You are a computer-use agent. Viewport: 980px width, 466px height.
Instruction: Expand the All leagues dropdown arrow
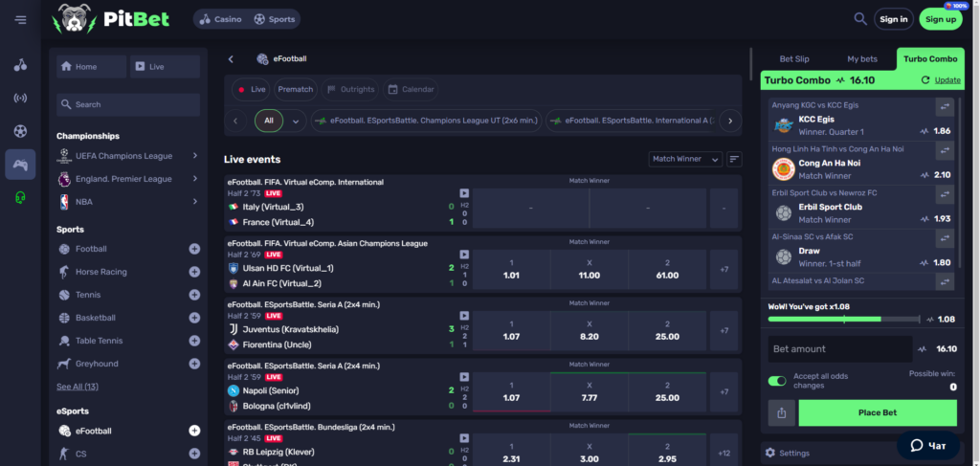click(296, 122)
